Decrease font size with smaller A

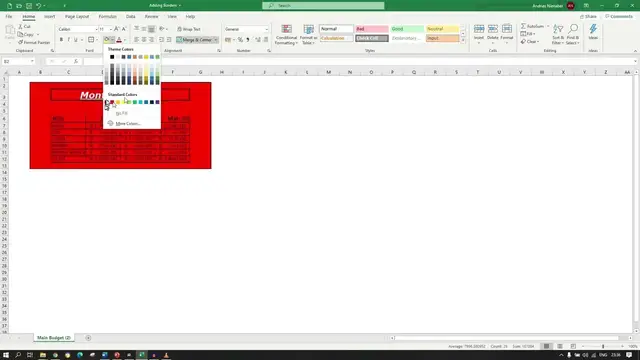pos(124,29)
